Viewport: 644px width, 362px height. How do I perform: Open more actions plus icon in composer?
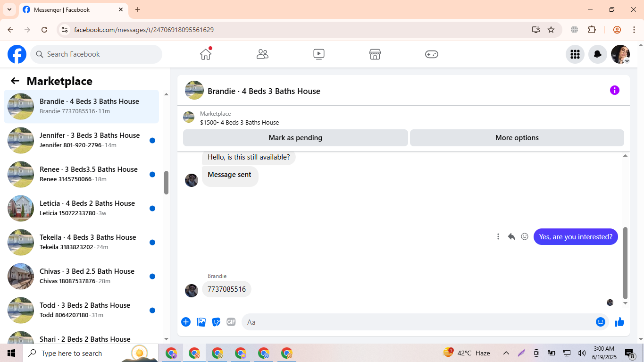[186, 322]
